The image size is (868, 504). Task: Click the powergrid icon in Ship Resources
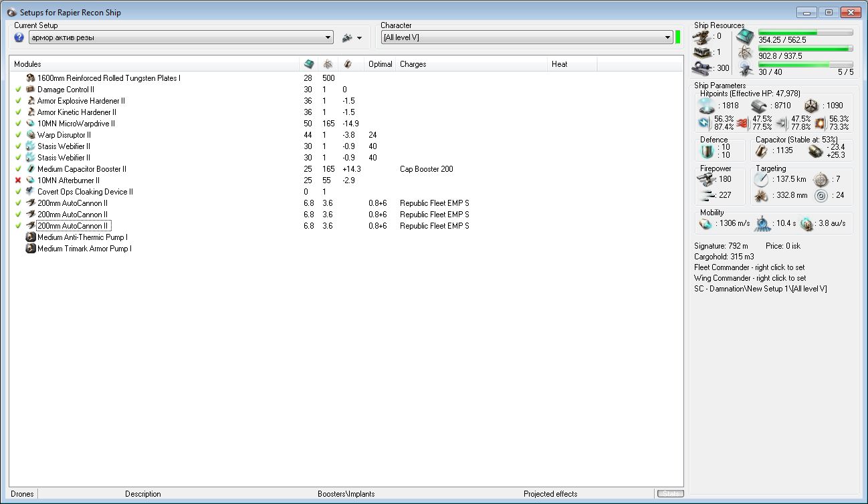click(745, 53)
